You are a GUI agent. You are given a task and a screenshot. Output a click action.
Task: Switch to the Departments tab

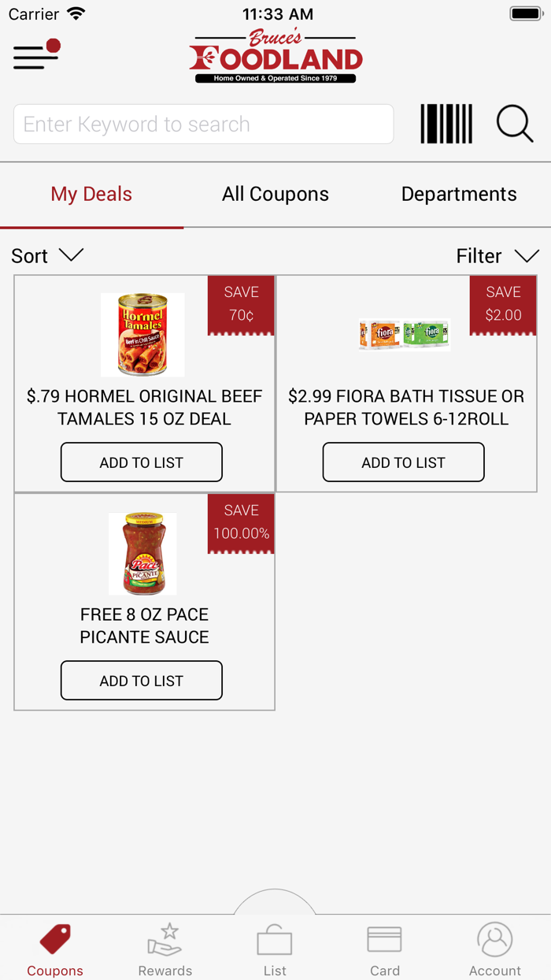click(459, 195)
